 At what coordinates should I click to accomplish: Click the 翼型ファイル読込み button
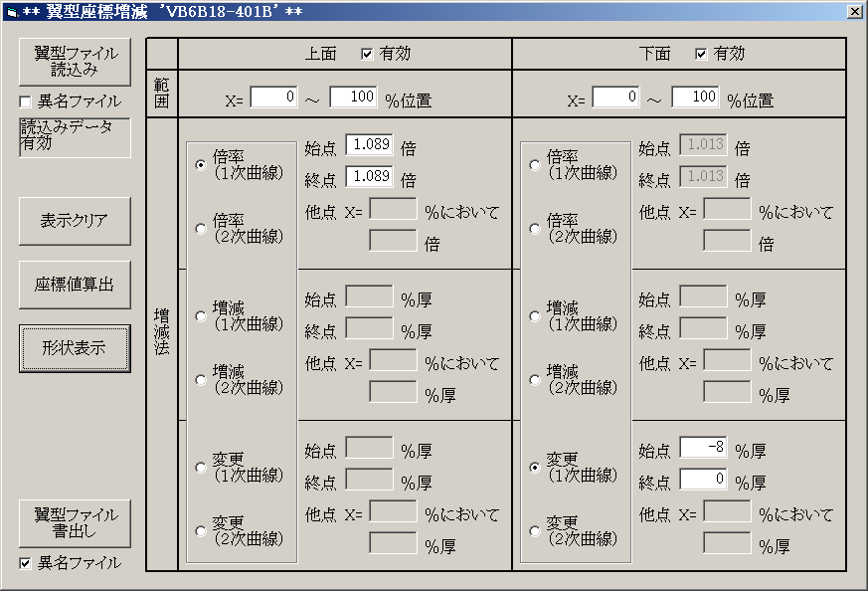pos(75,63)
